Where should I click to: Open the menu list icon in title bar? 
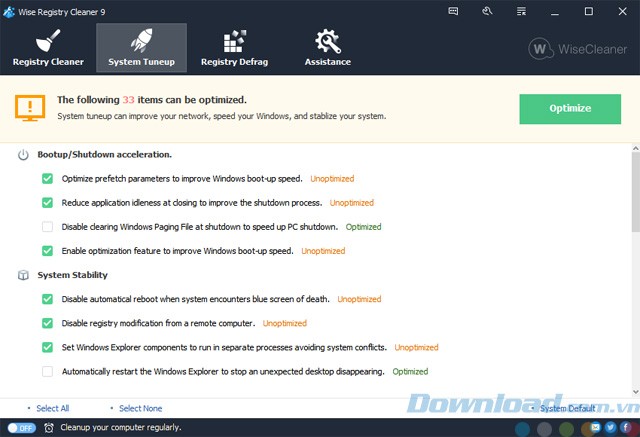tap(522, 11)
